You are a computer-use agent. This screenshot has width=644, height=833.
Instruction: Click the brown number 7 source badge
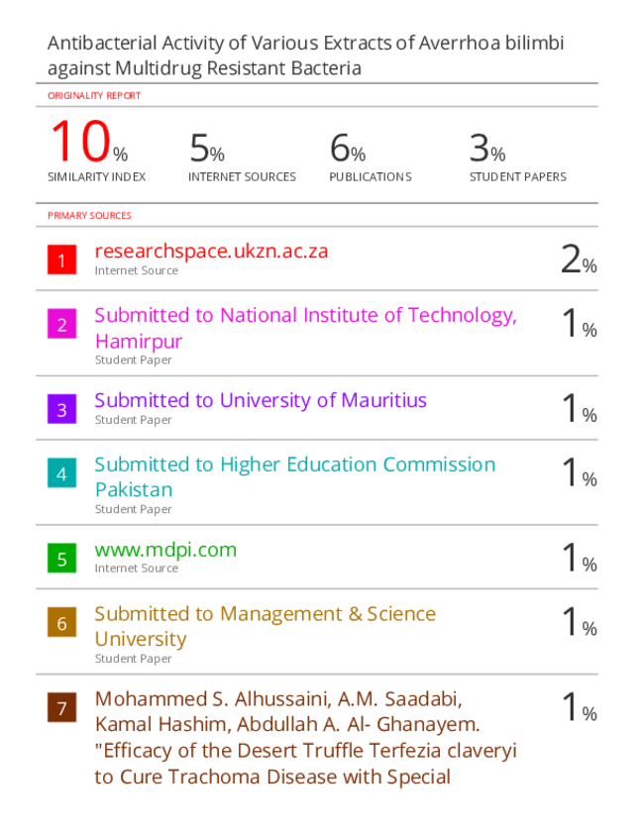click(61, 707)
